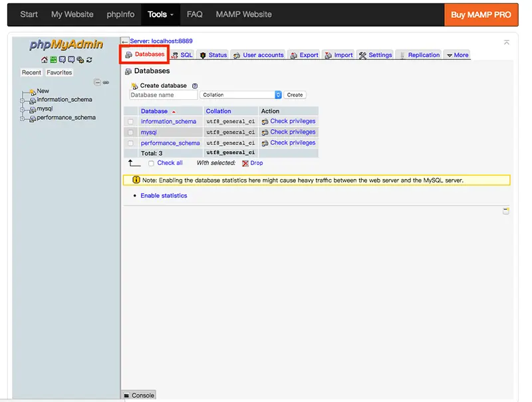Click the Total: 3 cell
The image size is (532, 402).
(x=170, y=153)
